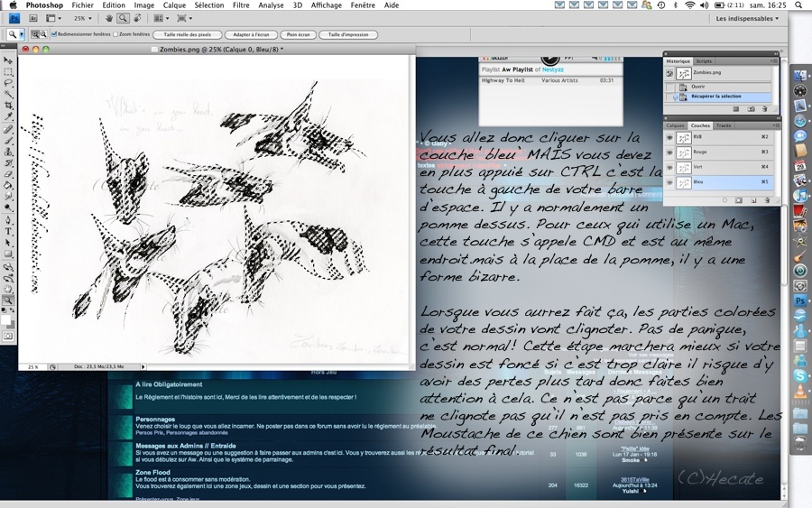Select the Brush tool
The height and width of the screenshot is (508, 812).
[x=8, y=141]
